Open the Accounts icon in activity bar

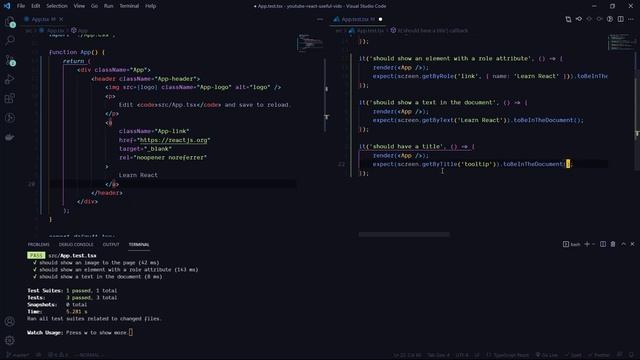tap(10, 321)
